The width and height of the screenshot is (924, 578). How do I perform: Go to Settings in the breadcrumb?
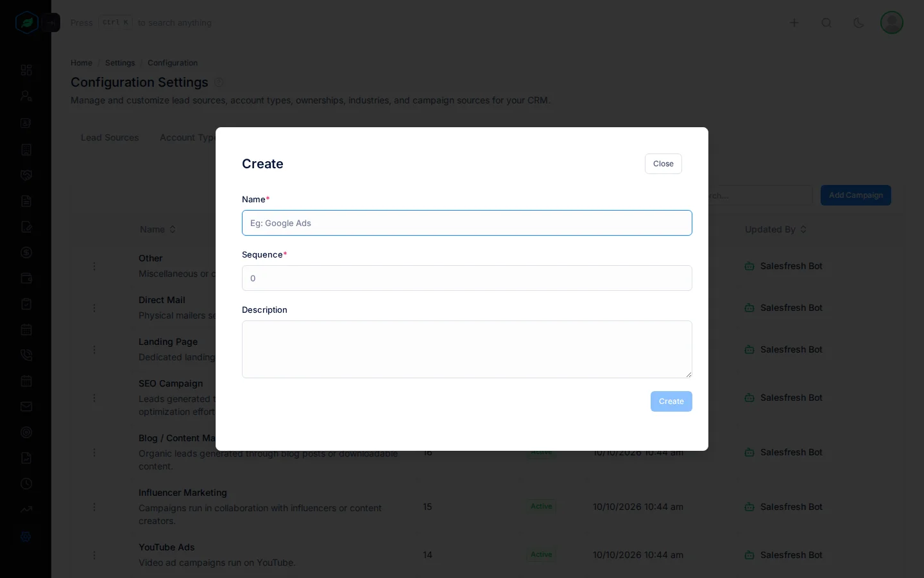[120, 63]
